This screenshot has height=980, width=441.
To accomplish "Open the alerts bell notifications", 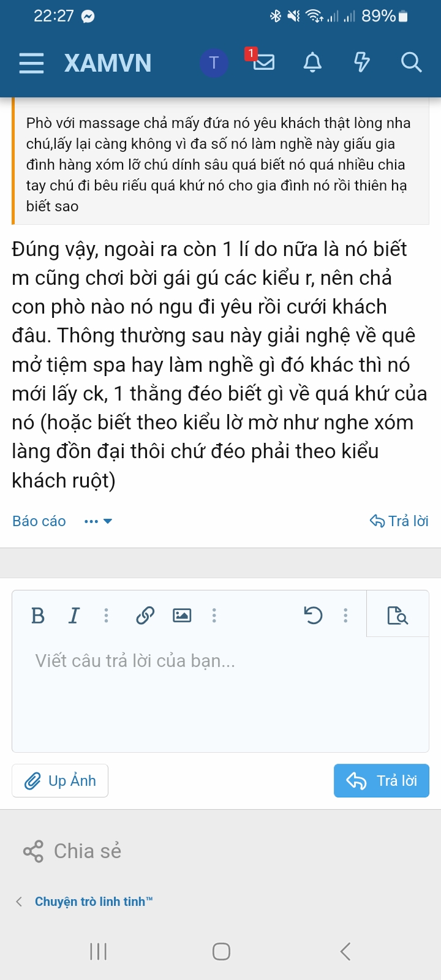I will (x=313, y=62).
